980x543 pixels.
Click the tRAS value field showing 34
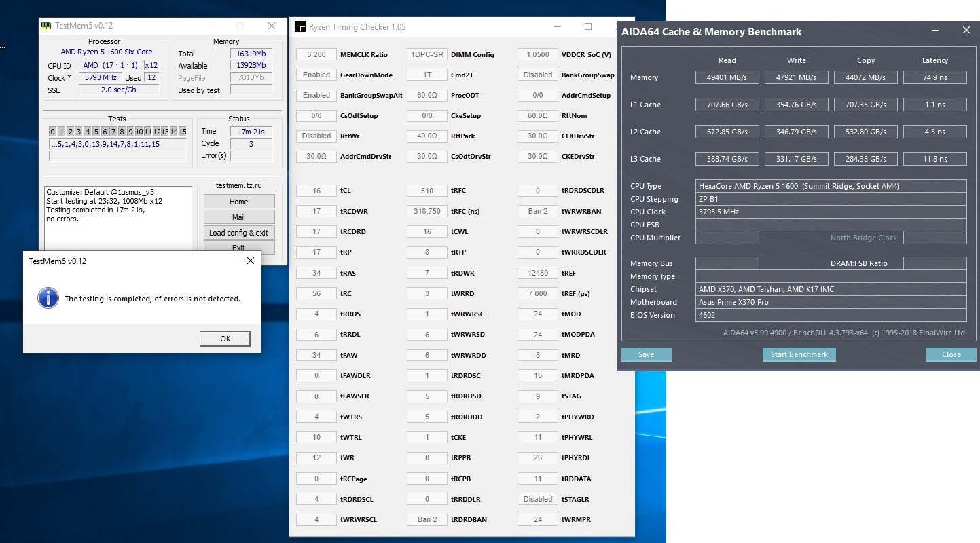(x=316, y=273)
